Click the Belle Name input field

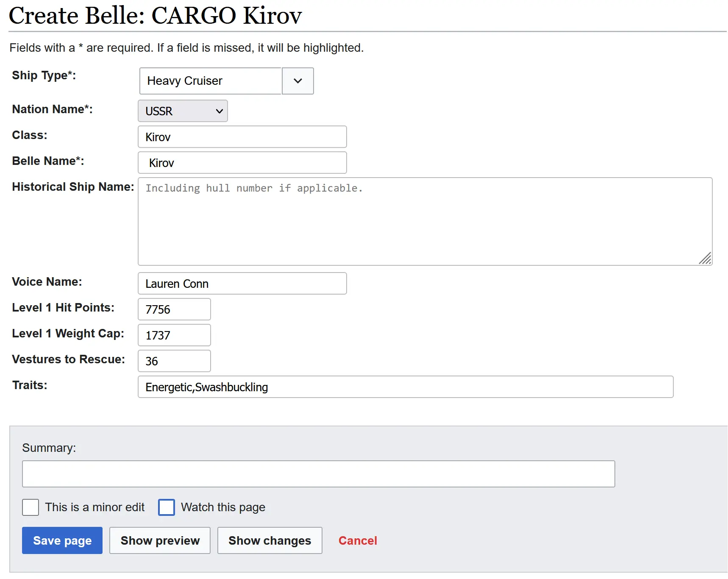pos(242,163)
